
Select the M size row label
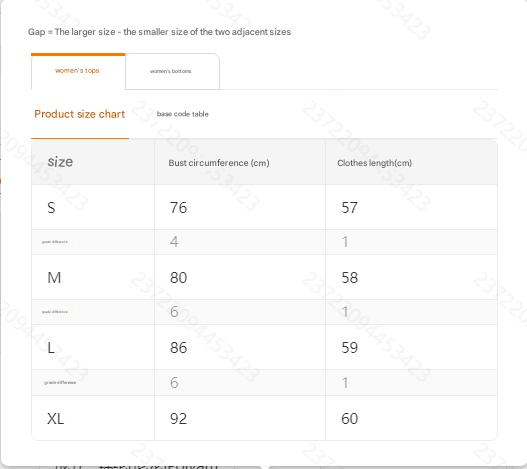54,278
